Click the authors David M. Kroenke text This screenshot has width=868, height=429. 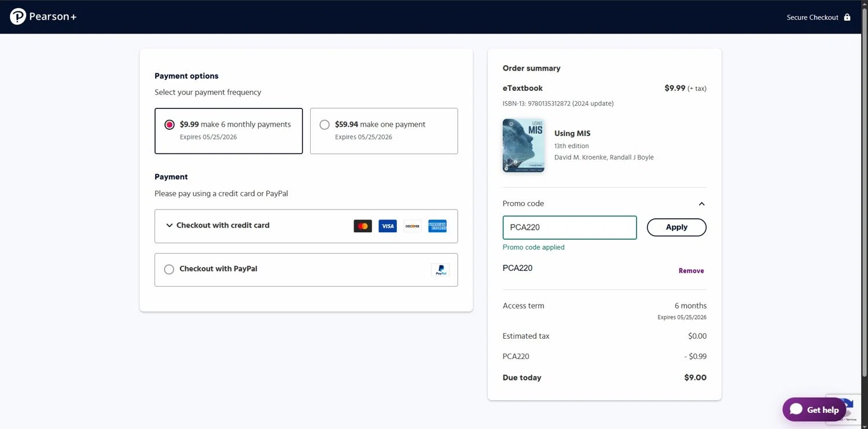click(x=604, y=157)
